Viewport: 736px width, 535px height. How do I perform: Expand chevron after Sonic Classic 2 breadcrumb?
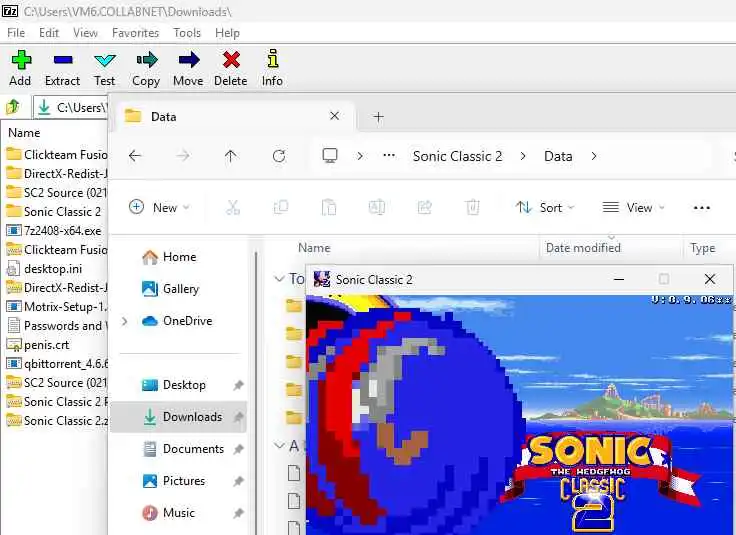523,156
